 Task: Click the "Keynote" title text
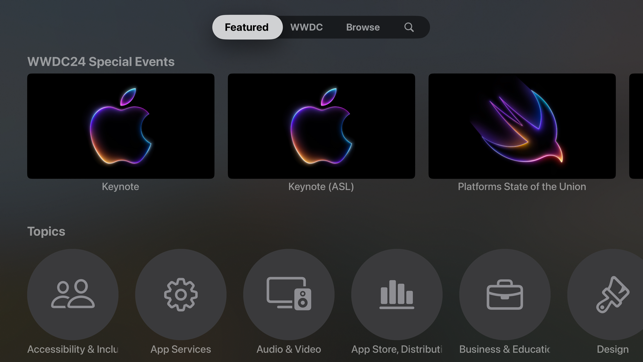121,187
